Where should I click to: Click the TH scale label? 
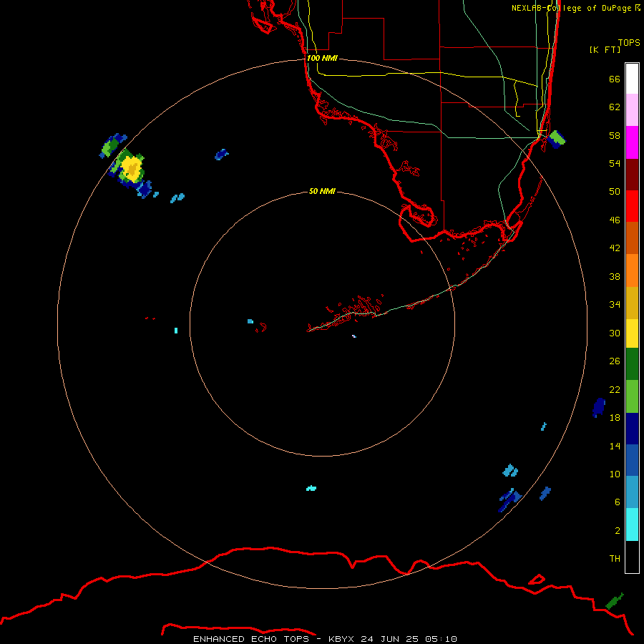click(615, 558)
